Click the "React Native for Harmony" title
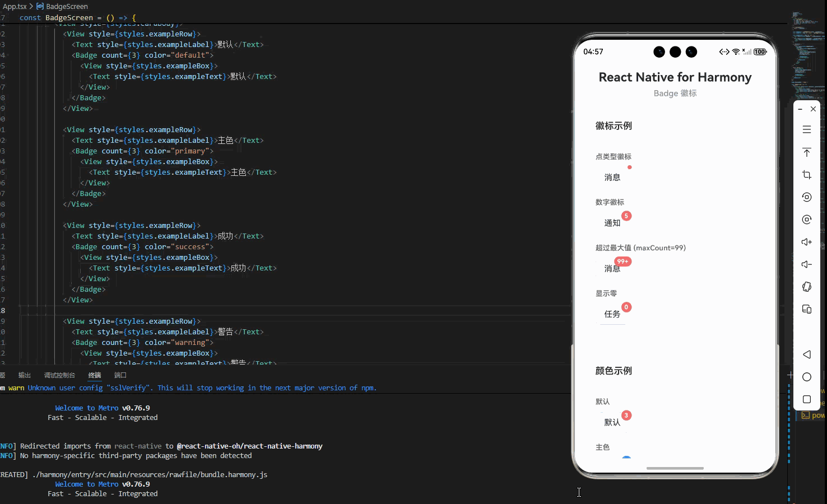 click(x=675, y=77)
